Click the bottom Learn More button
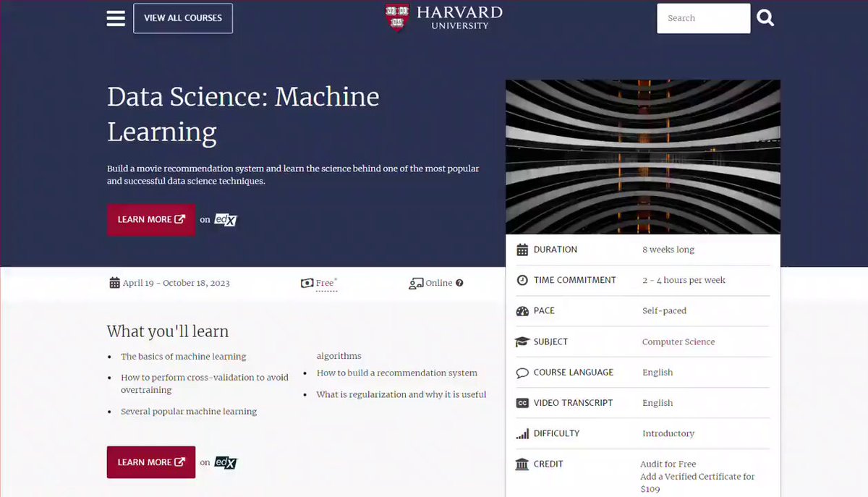Screen dimensions: 868x497 [x=151, y=462]
